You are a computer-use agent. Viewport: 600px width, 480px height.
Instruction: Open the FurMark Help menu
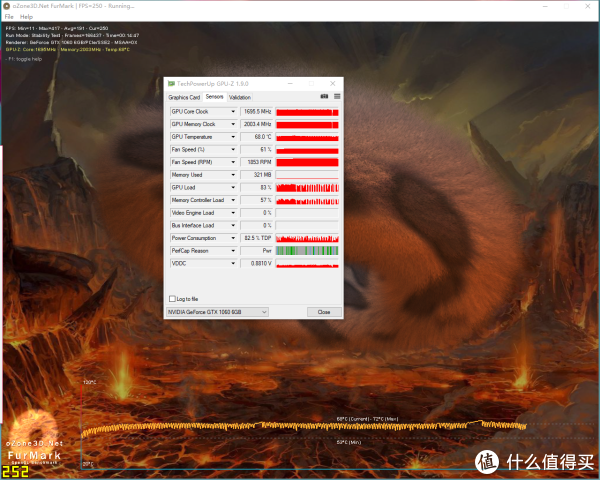pos(26,17)
